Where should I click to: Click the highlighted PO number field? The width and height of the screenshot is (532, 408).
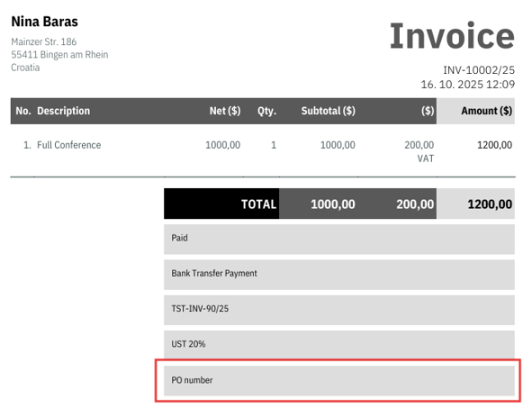coord(339,381)
